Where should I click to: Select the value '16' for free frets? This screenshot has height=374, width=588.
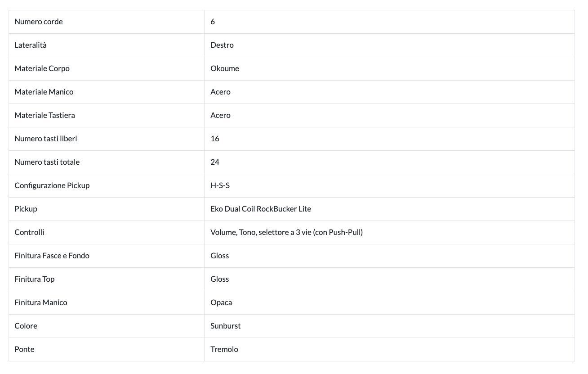pyautogui.click(x=215, y=139)
